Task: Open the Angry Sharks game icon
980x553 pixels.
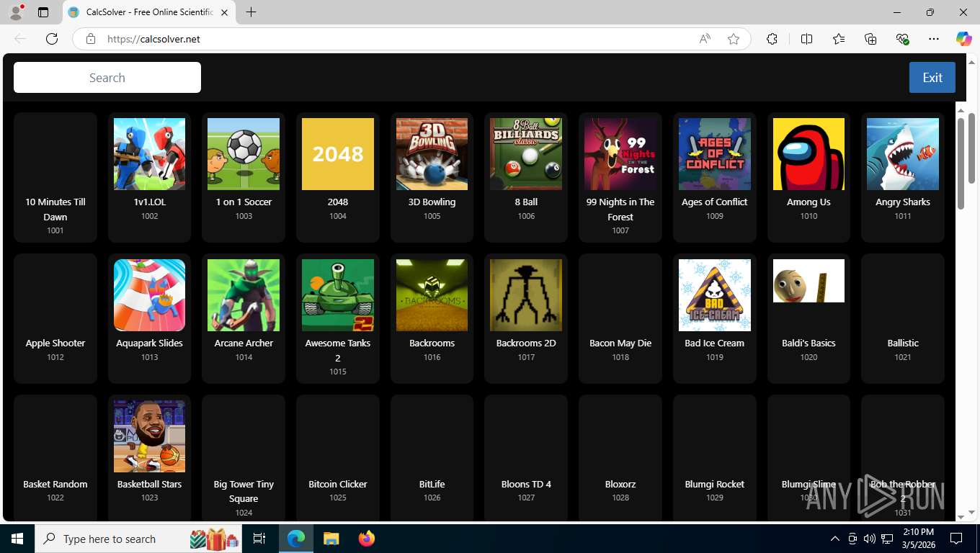Action: [x=903, y=154]
